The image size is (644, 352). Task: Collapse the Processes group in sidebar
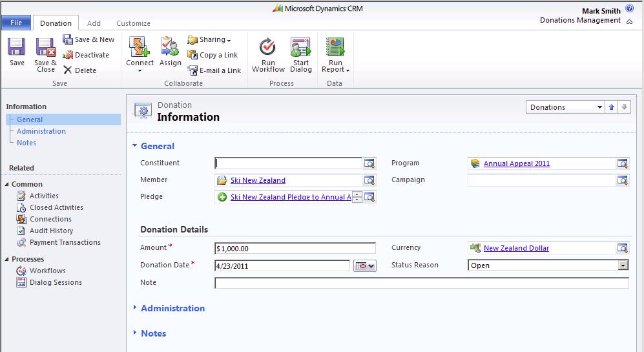[x=6, y=259]
